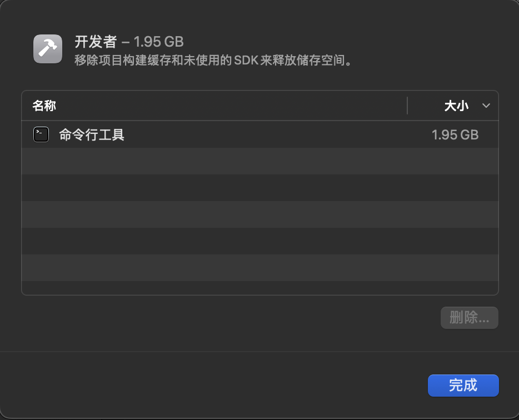Viewport: 519px width, 420px height.
Task: Click the first empty row under 命令行工具
Action: click(x=259, y=161)
